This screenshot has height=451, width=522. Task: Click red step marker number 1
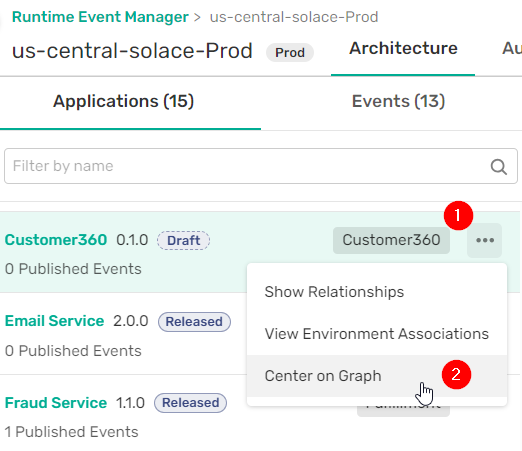coord(458,215)
